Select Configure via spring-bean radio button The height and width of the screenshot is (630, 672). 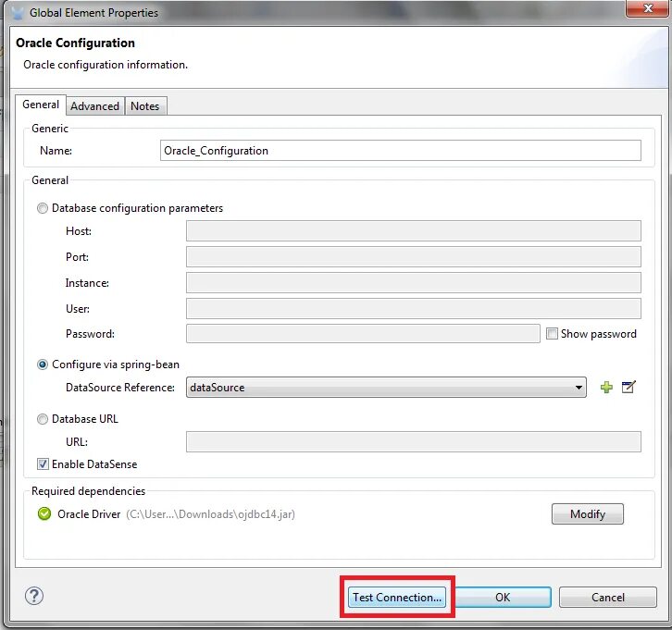[42, 364]
